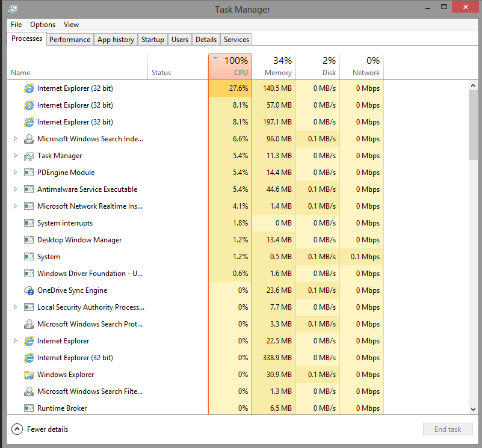This screenshot has width=482, height=448.
Task: Click the End task button
Action: point(448,429)
